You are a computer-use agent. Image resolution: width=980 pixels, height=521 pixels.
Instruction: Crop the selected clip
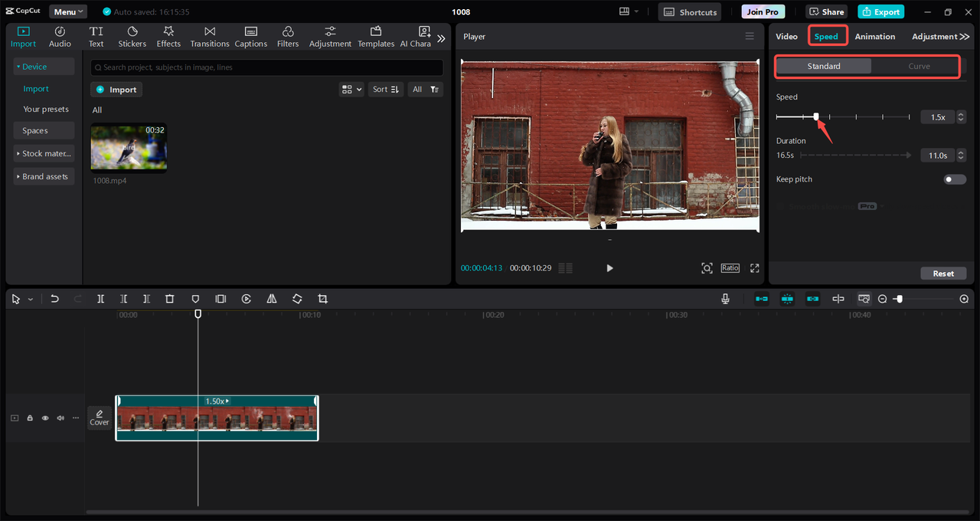pos(322,299)
